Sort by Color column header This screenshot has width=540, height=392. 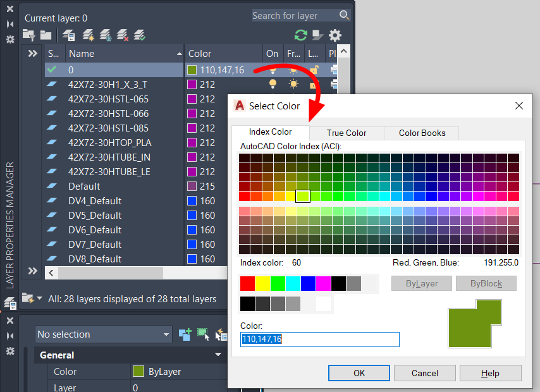224,53
